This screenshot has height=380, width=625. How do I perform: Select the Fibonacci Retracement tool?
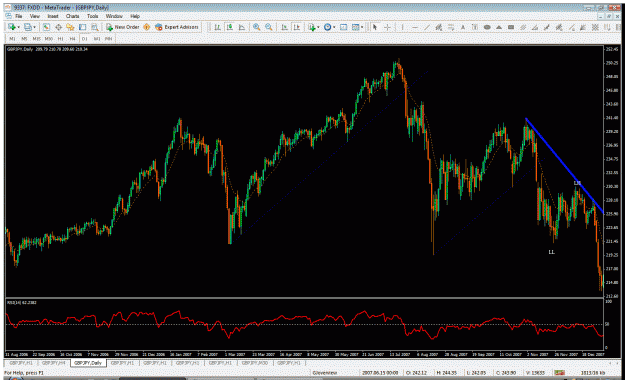tap(451, 27)
